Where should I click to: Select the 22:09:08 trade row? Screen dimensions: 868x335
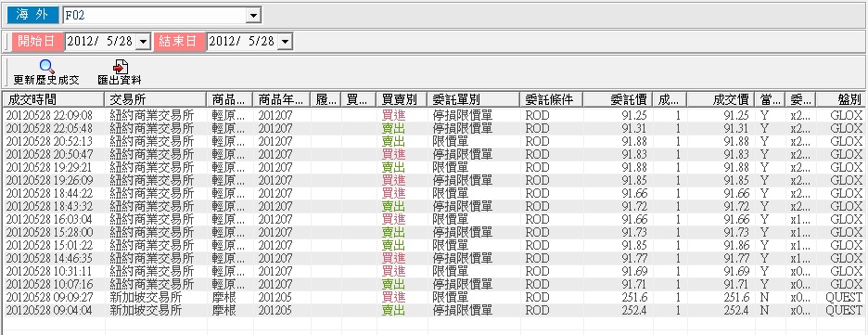pyautogui.click(x=433, y=115)
